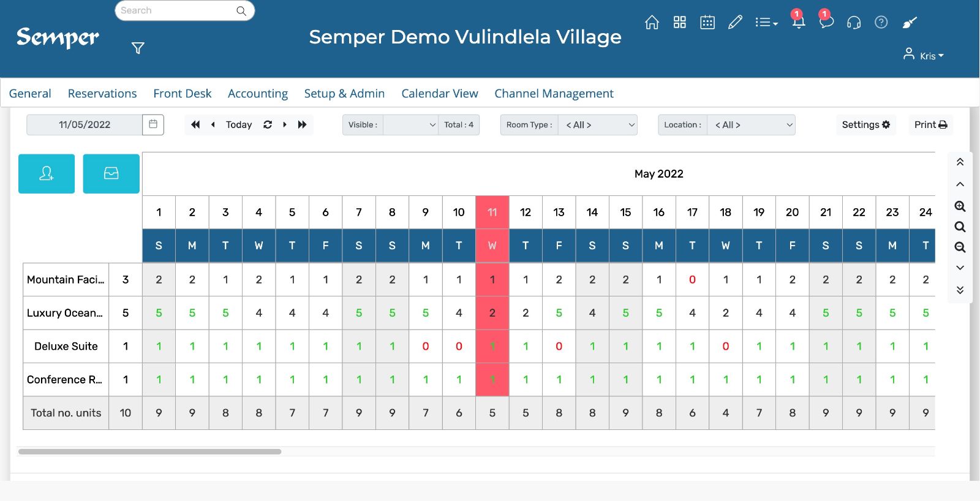
Task: Select the Luxury Ocean... row label
Action: [x=66, y=313]
